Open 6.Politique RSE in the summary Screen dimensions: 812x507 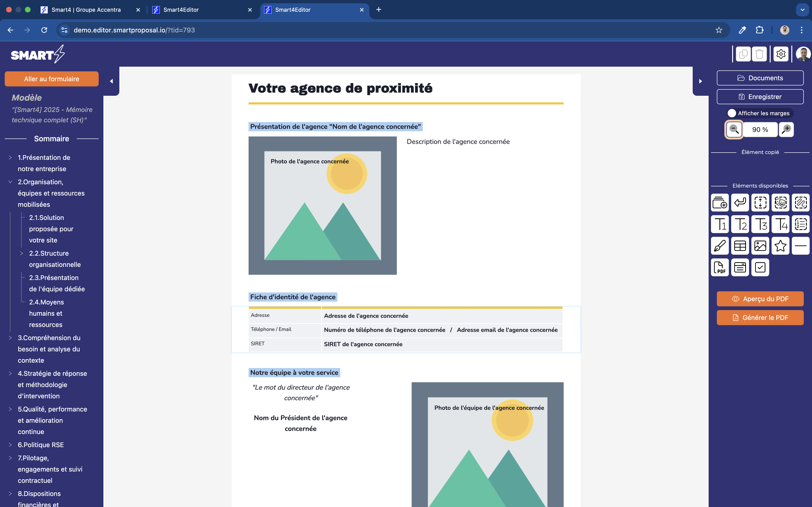(x=41, y=445)
